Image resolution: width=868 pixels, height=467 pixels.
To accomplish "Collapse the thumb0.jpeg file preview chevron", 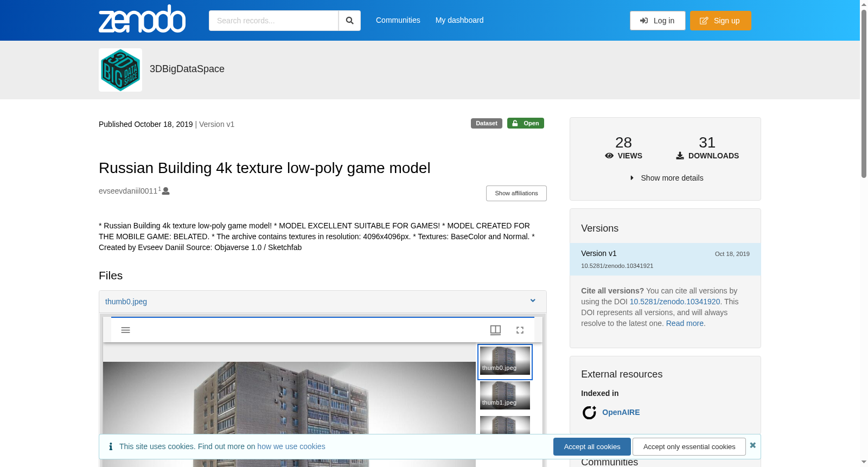I will pos(533,301).
